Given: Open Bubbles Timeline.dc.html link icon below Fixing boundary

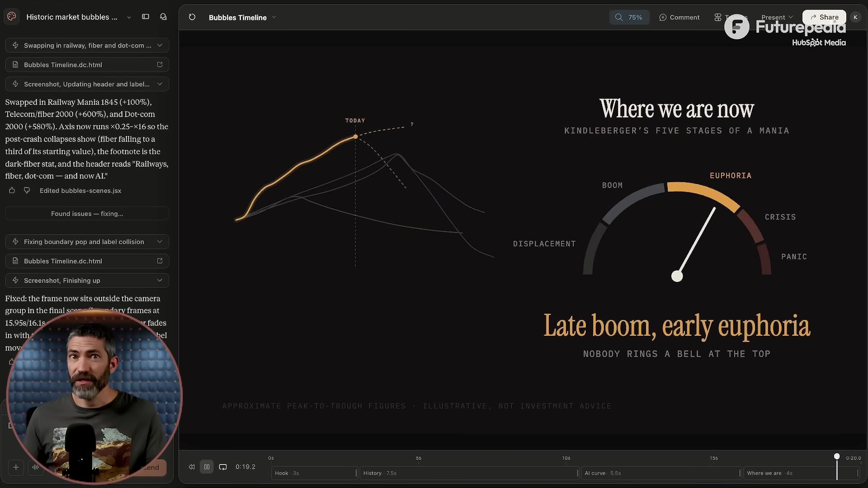Looking at the screenshot, I should pyautogui.click(x=160, y=261).
